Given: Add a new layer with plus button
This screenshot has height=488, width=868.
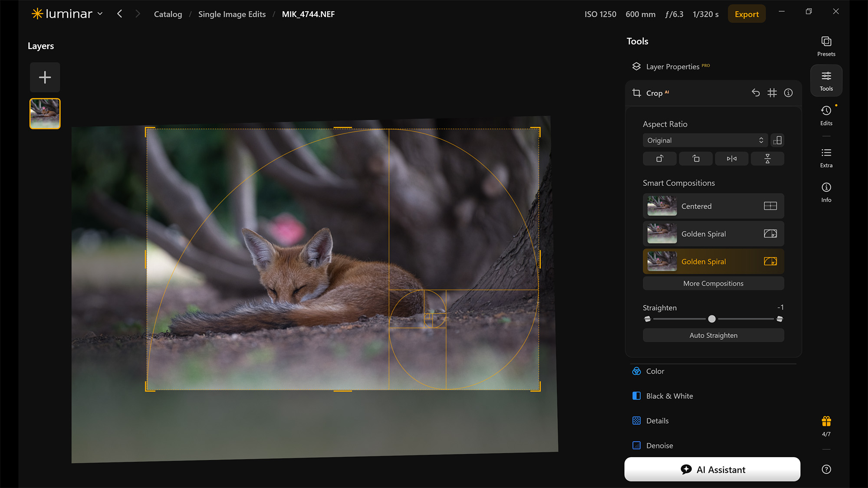Looking at the screenshot, I should (45, 78).
